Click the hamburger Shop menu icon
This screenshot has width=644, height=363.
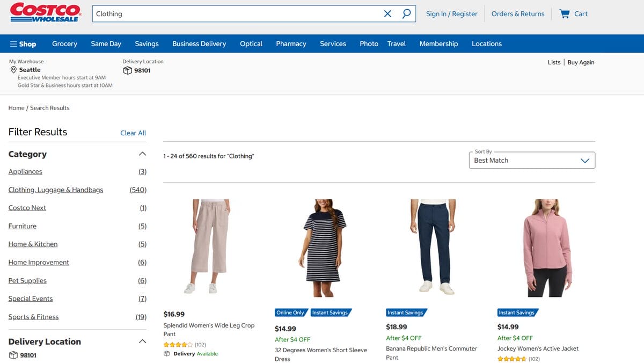[x=11, y=43]
